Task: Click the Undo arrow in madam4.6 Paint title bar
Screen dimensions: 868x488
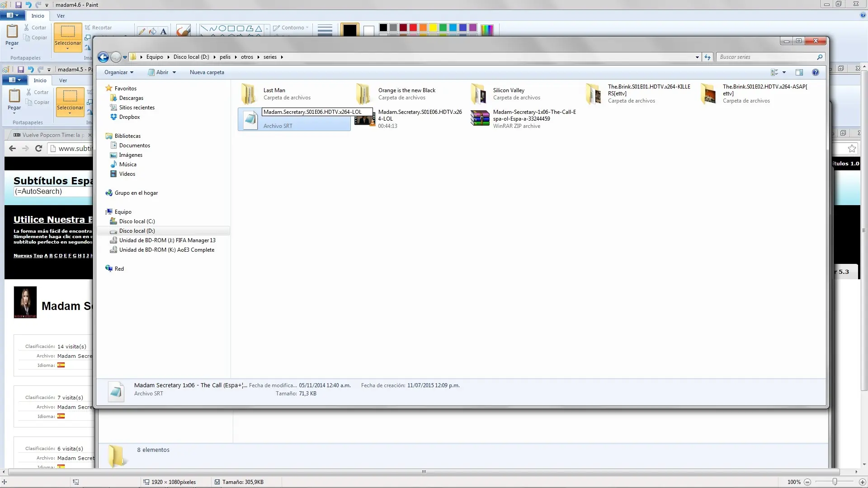Action: (28, 5)
